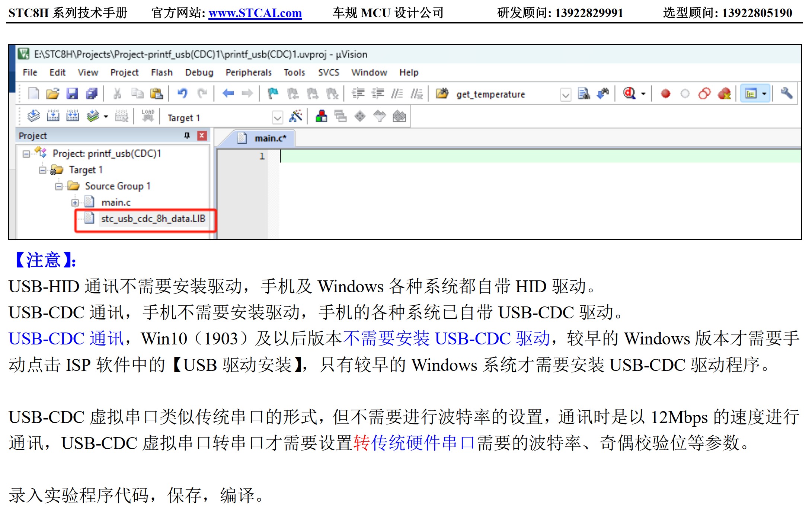This screenshot has width=812, height=512.
Task: Open Configuration with wrench icon
Action: click(x=786, y=93)
